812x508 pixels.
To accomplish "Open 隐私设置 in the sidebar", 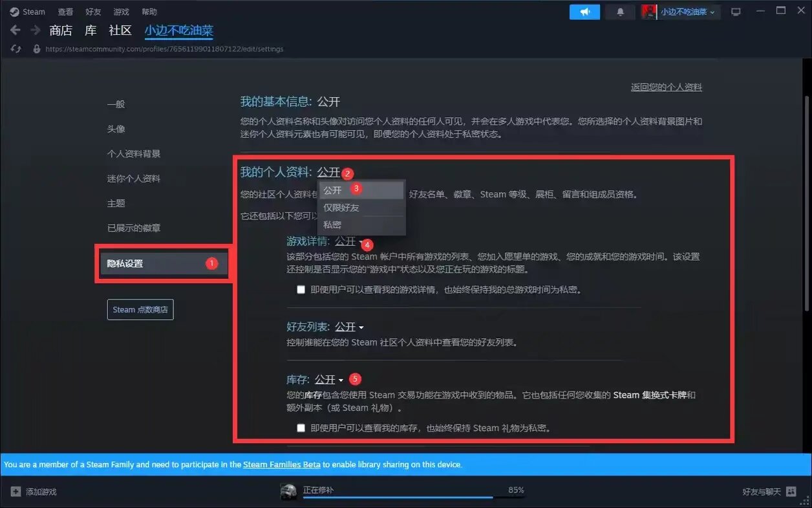I will [164, 263].
